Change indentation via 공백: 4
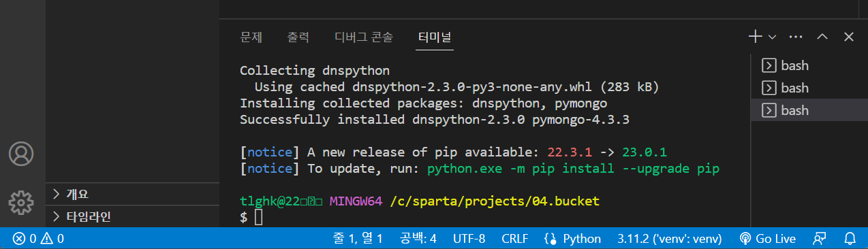 [x=418, y=239]
